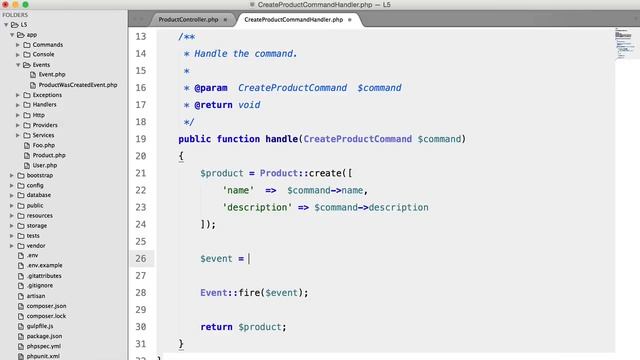Expand the vendor folder arrow
The width and height of the screenshot is (640, 360).
tap(12, 246)
